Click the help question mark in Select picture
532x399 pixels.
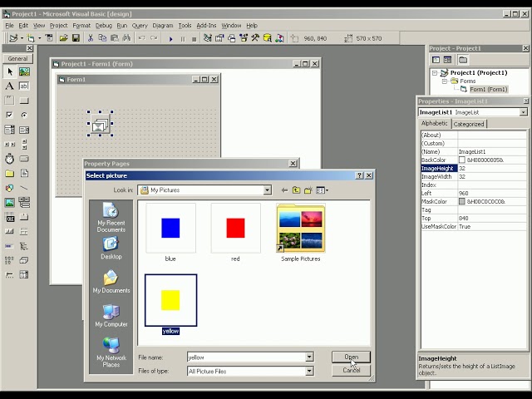pos(359,175)
